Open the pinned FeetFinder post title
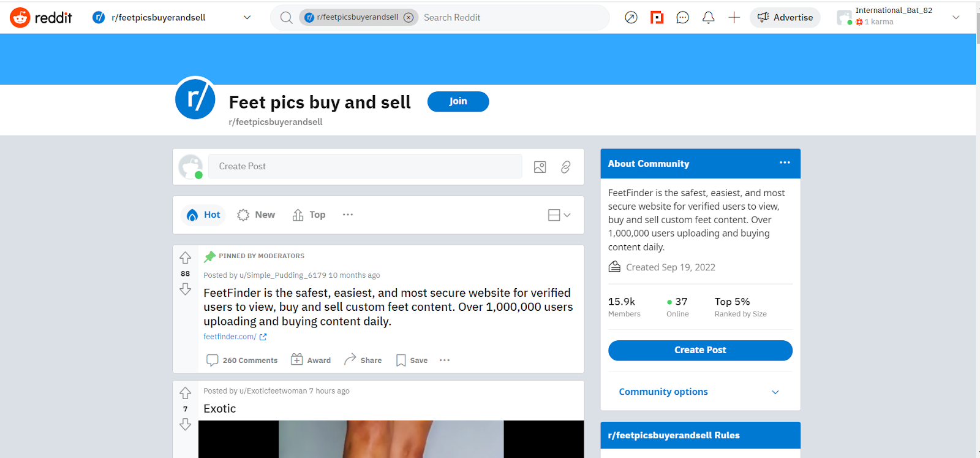The height and width of the screenshot is (458, 980). [388, 307]
